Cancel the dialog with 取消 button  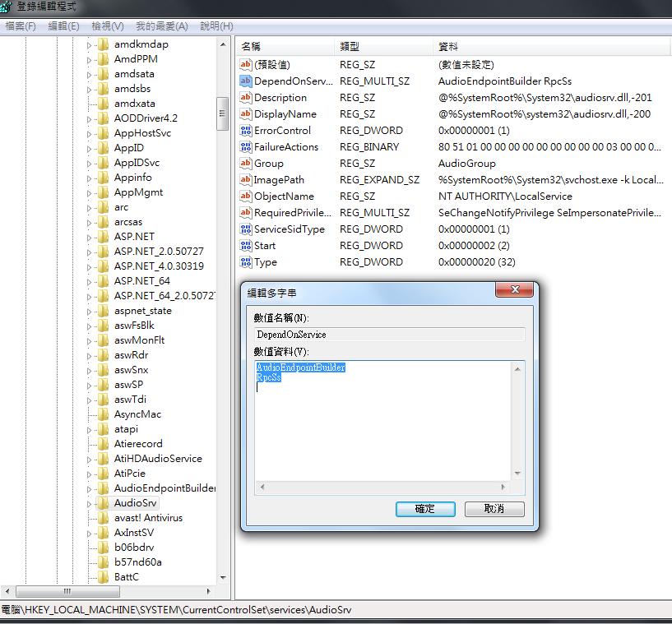494,509
